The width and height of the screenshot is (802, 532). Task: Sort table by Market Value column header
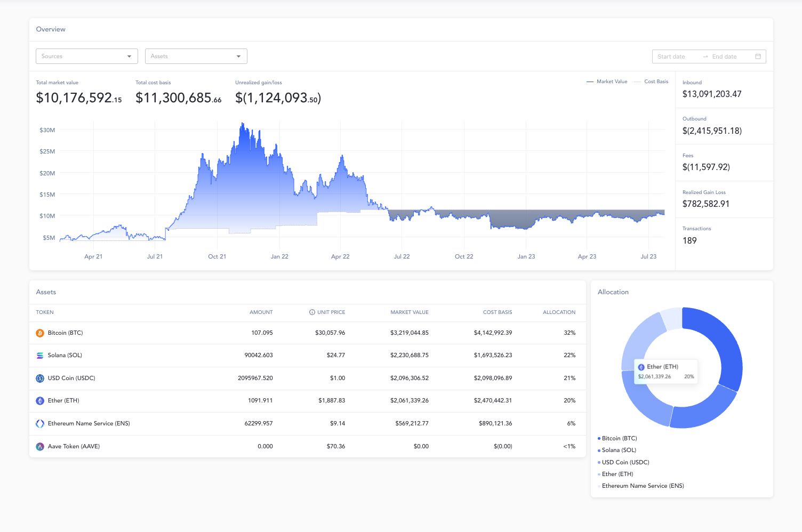409,312
